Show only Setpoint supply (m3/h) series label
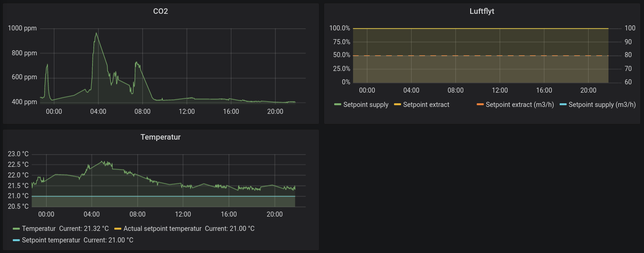644x253 pixels. click(x=602, y=105)
